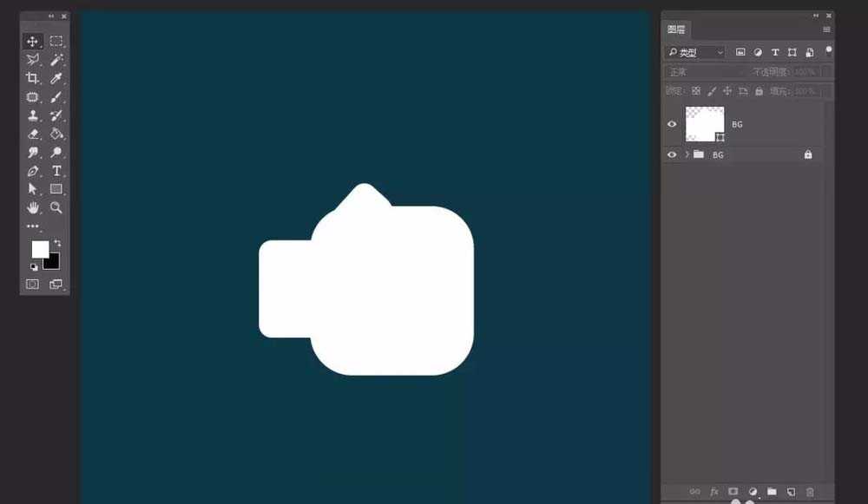Select the Hand tool
Screen dimensions: 868x504
coord(32,207)
